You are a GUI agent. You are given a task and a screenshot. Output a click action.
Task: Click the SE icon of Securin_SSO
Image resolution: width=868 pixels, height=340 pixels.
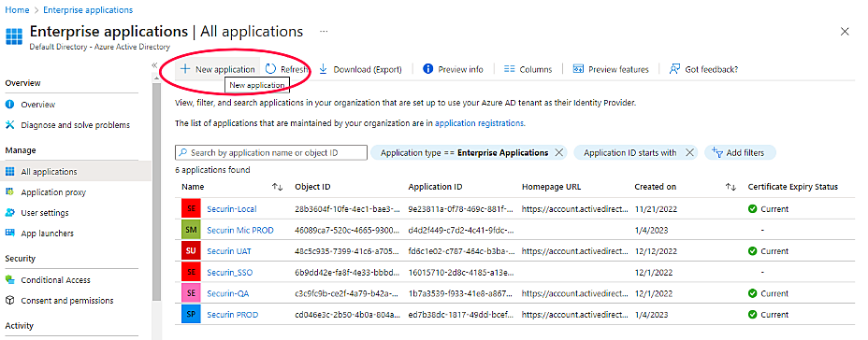tap(191, 272)
